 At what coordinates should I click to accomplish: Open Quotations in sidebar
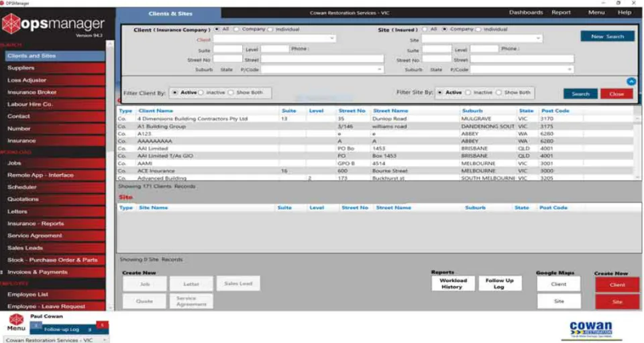[54, 200]
